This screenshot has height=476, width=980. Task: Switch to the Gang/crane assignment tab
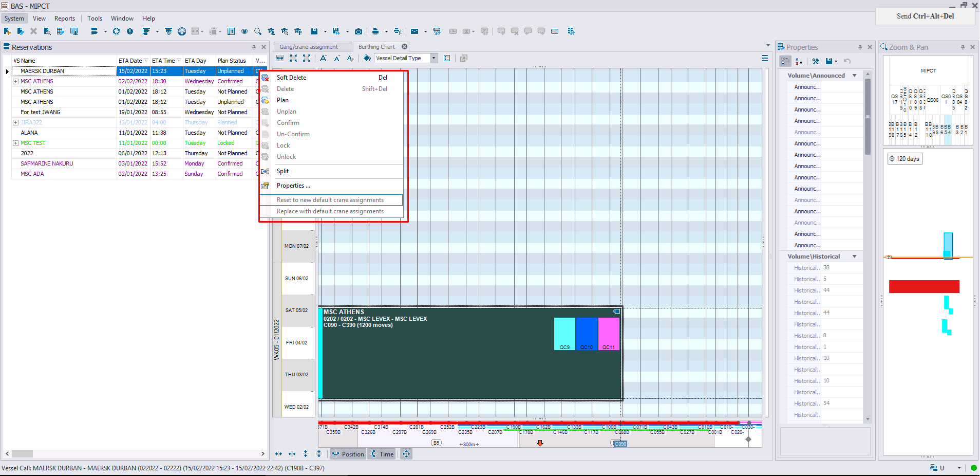coord(309,47)
